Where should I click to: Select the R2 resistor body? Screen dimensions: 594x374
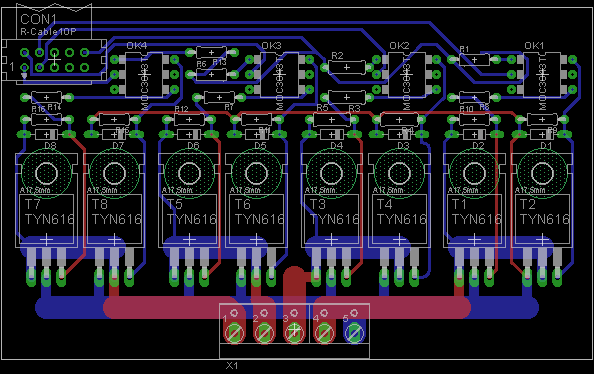346,67
